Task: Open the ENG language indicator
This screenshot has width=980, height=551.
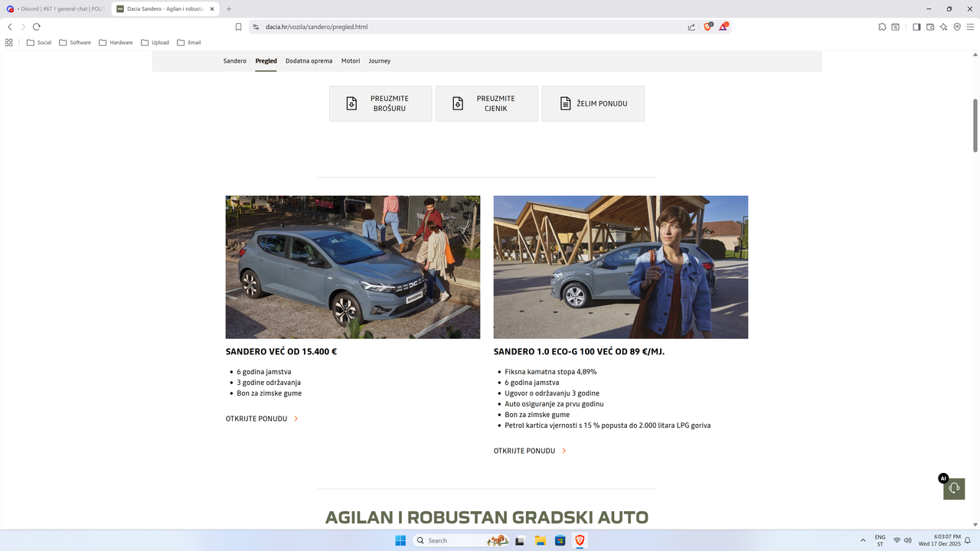Action: 880,540
